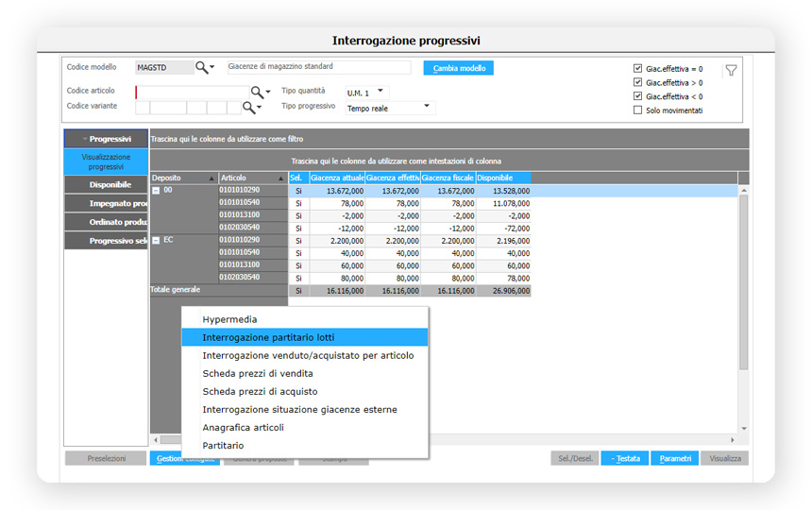This screenshot has width=812, height=510.
Task: Click vertical scrollbar up arrow of grid
Action: pyautogui.click(x=744, y=191)
